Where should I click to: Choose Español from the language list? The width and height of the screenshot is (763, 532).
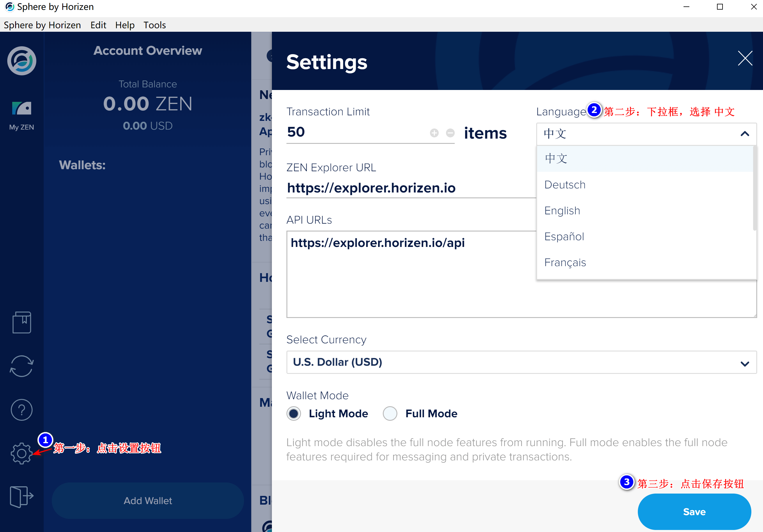[x=645, y=236]
